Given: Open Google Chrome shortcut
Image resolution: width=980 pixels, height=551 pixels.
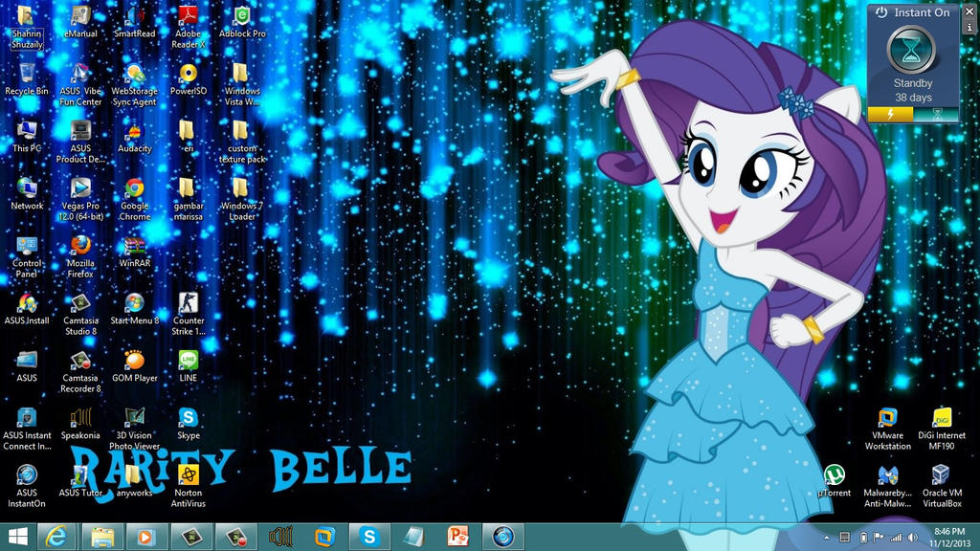Looking at the screenshot, I should 133,187.
